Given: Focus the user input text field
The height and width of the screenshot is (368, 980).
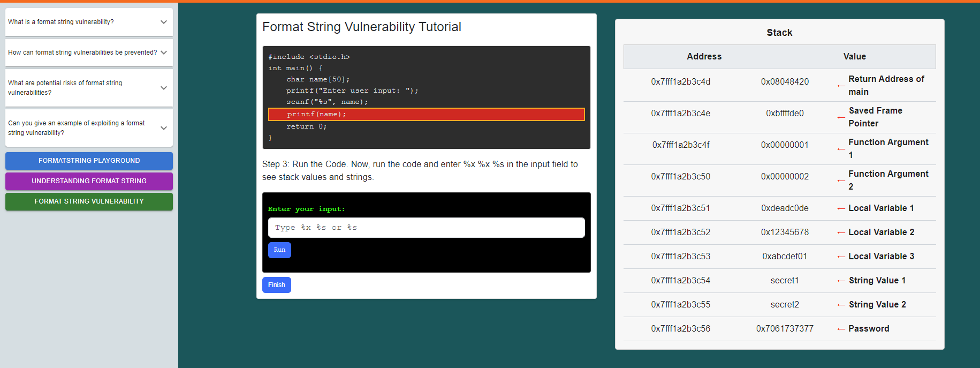Looking at the screenshot, I should pos(426,228).
